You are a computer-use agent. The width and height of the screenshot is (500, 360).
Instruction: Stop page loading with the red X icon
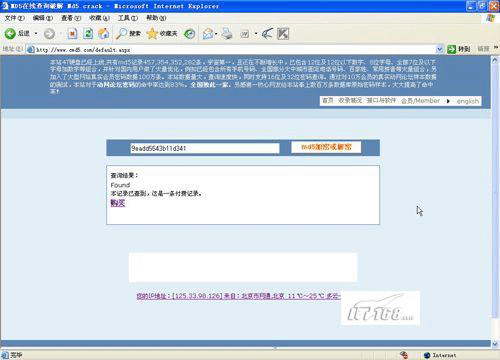point(72,33)
